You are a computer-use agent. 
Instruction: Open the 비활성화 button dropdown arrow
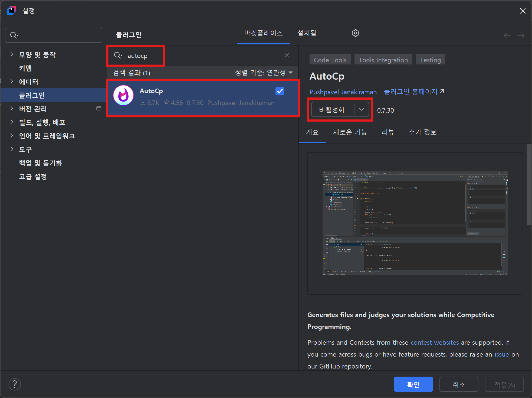(x=362, y=109)
